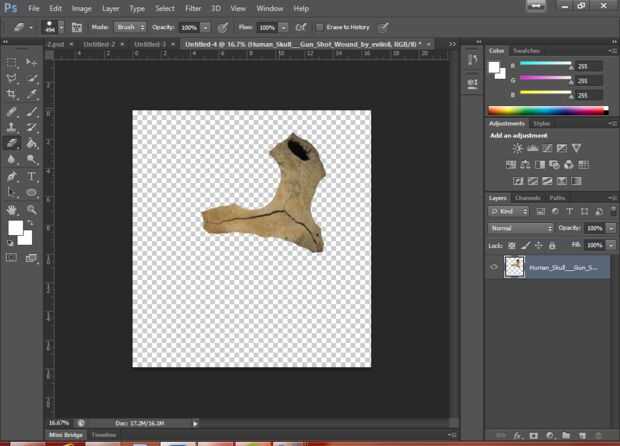The height and width of the screenshot is (446, 620).
Task: Switch to the Channels tab
Action: tap(528, 198)
